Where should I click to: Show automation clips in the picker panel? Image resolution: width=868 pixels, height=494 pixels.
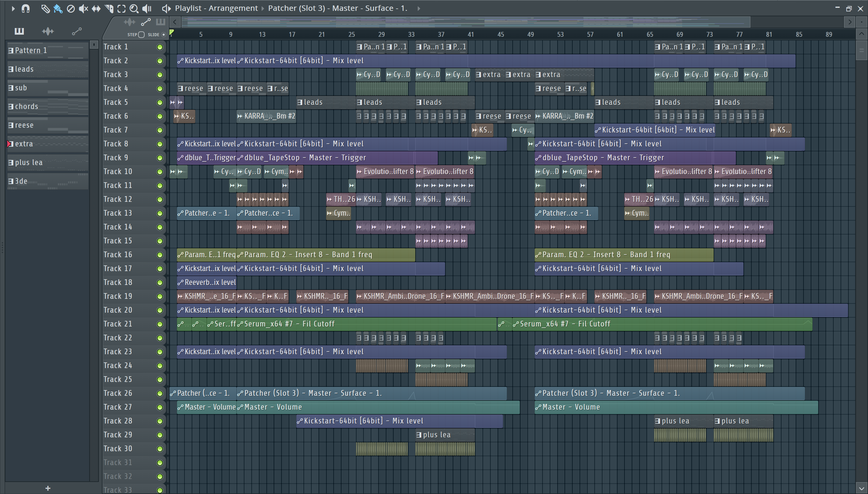[x=77, y=31]
